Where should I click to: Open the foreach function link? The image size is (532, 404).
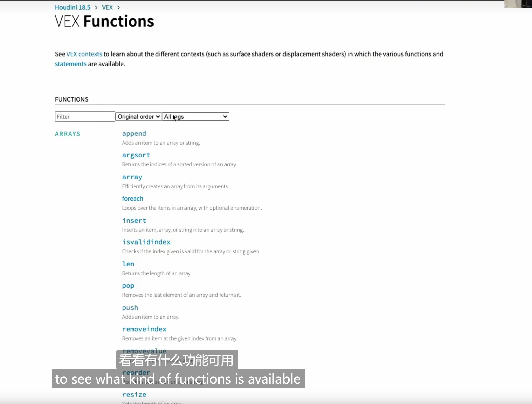coord(132,198)
